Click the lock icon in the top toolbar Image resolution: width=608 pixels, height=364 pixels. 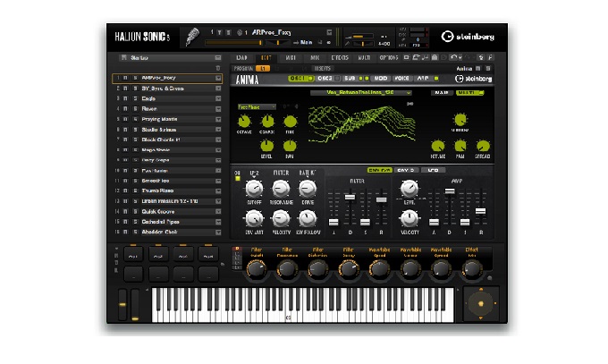click(x=435, y=57)
